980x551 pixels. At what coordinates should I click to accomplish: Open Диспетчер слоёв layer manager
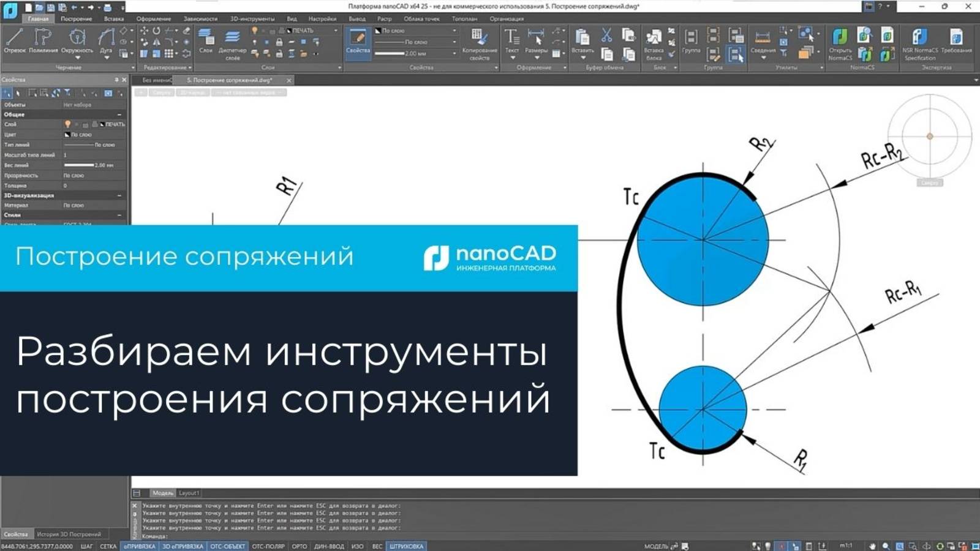point(233,44)
